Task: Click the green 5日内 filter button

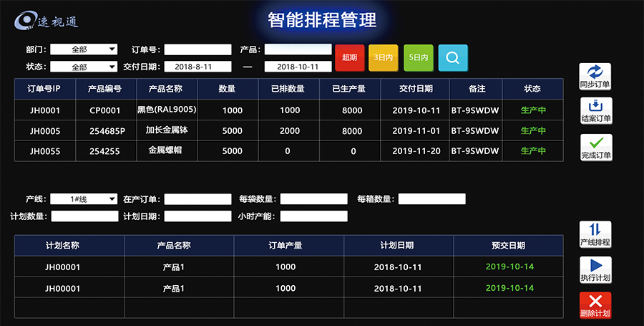Action: point(419,57)
